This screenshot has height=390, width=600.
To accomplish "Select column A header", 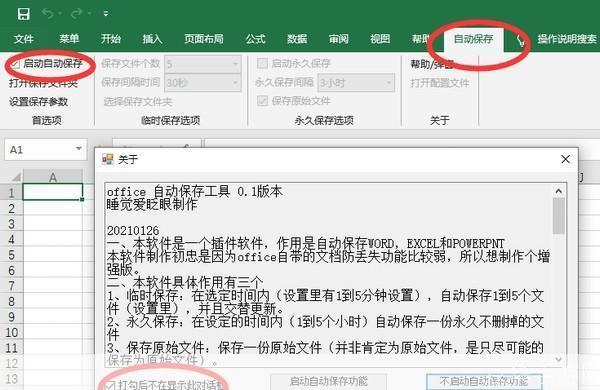I will coord(53,177).
